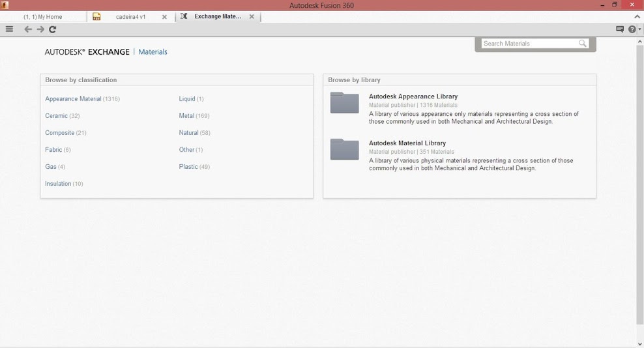Viewport: 644px width, 348px height.
Task: Switch to the My Home tab
Action: (43, 17)
